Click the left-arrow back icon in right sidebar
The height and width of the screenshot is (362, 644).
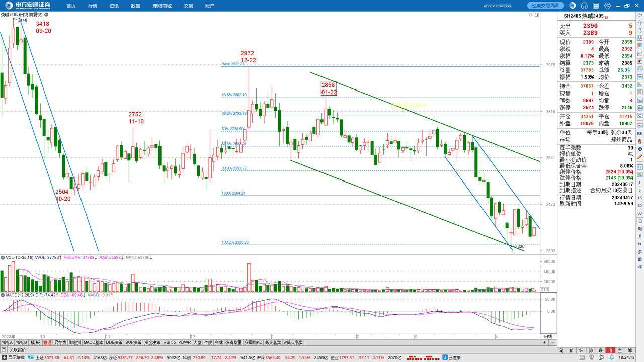640,16
